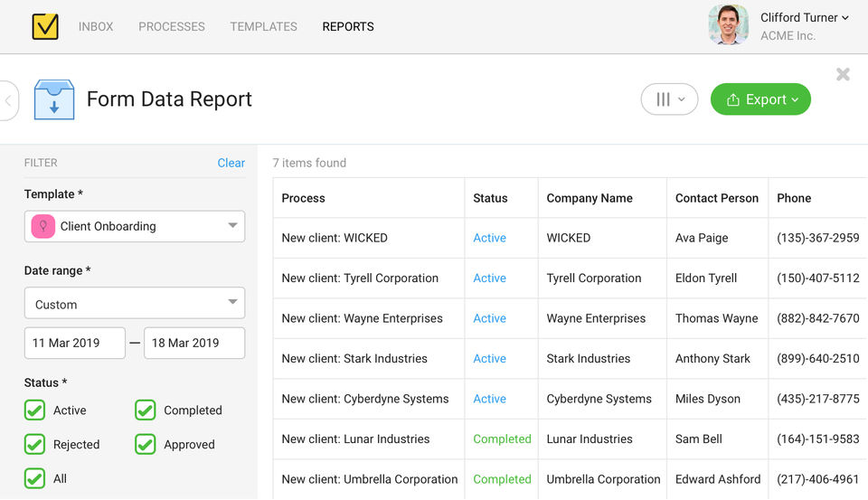Click the Export button
This screenshot has height=500, width=868.
click(760, 99)
